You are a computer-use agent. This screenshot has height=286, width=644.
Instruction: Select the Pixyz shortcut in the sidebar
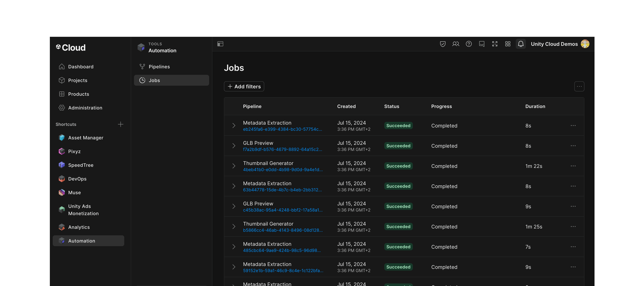click(75, 151)
